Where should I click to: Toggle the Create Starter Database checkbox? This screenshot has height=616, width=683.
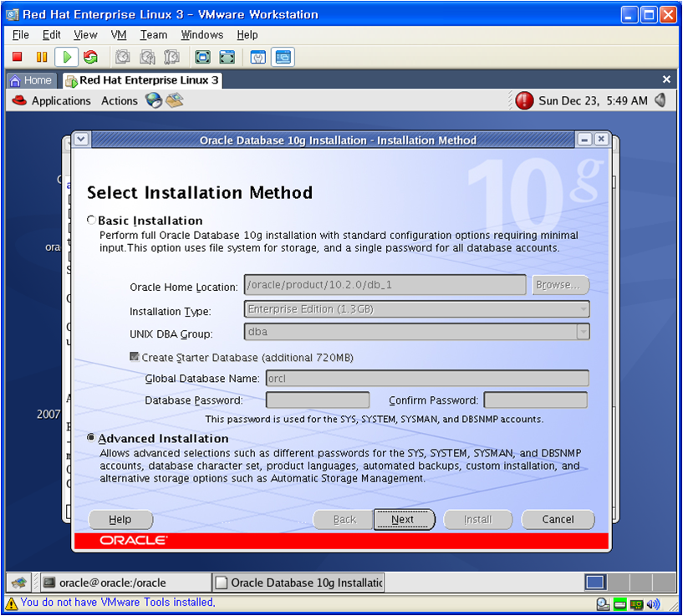135,357
